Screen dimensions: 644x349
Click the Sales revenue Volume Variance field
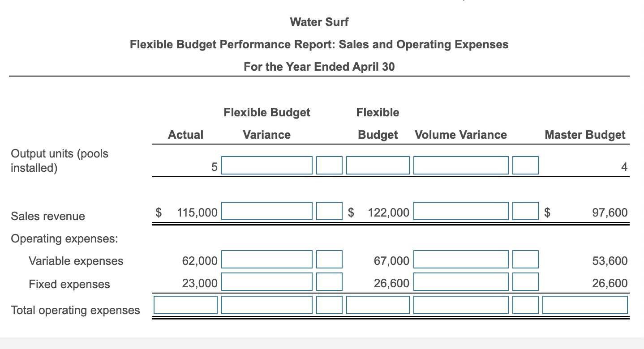point(460,211)
